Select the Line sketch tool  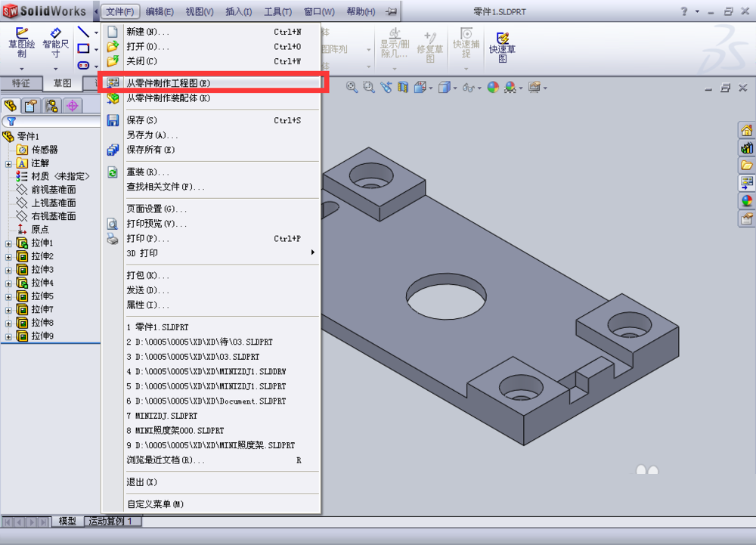[83, 32]
